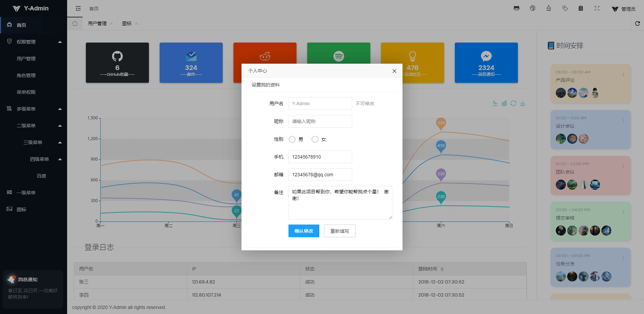Click the 昵称 input field

(x=320, y=121)
